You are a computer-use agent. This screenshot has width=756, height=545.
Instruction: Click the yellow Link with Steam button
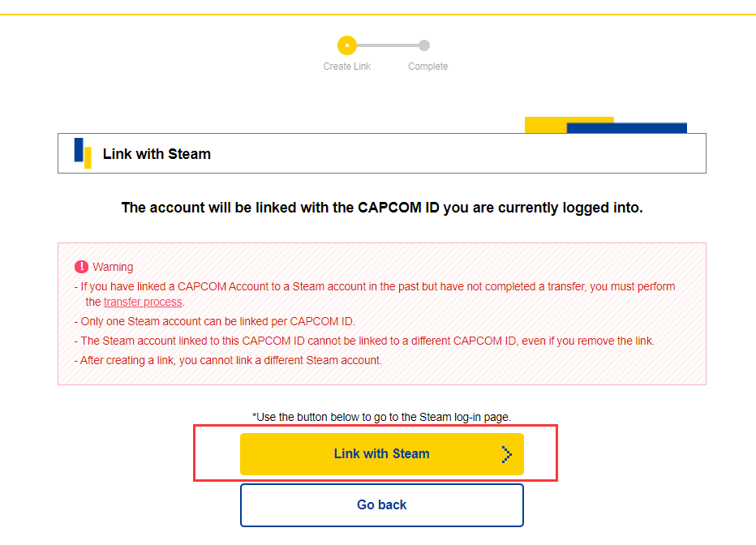(x=382, y=454)
